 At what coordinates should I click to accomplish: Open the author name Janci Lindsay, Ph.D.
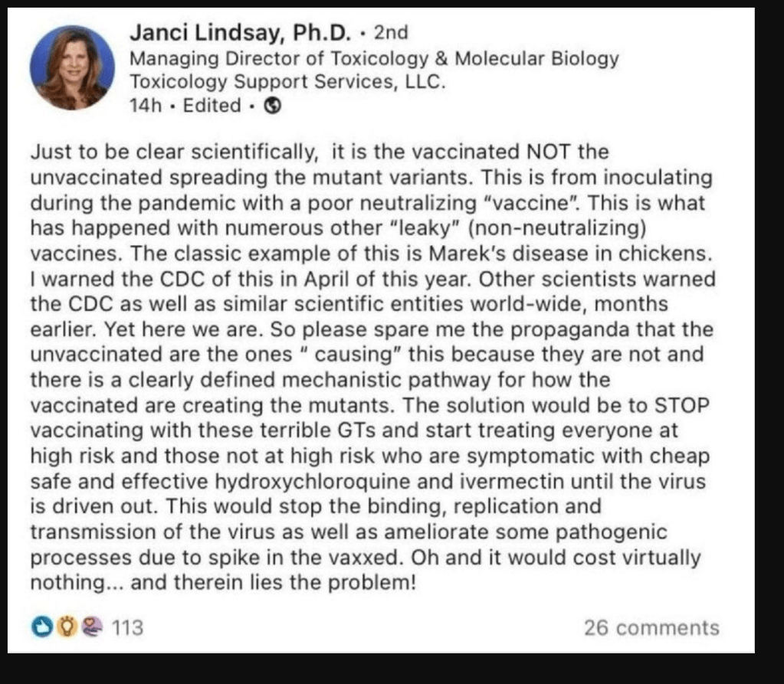[x=240, y=33]
